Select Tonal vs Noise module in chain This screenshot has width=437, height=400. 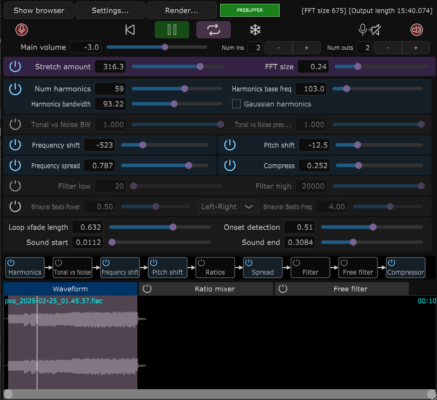pyautogui.click(x=72, y=268)
